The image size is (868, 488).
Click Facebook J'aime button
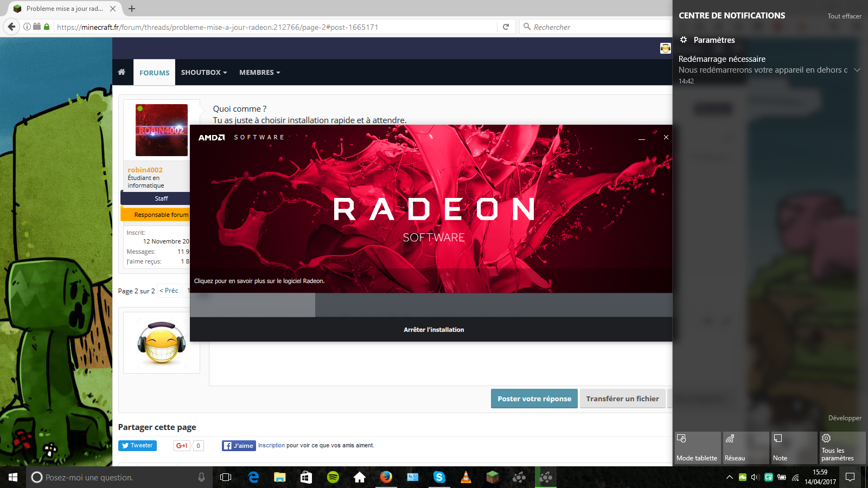239,446
